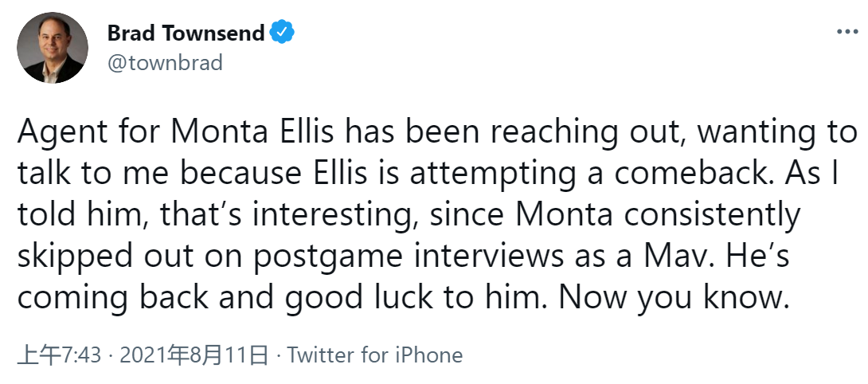This screenshot has width=868, height=384.
Task: Click the 上午7:43 timestamp
Action: (59, 355)
